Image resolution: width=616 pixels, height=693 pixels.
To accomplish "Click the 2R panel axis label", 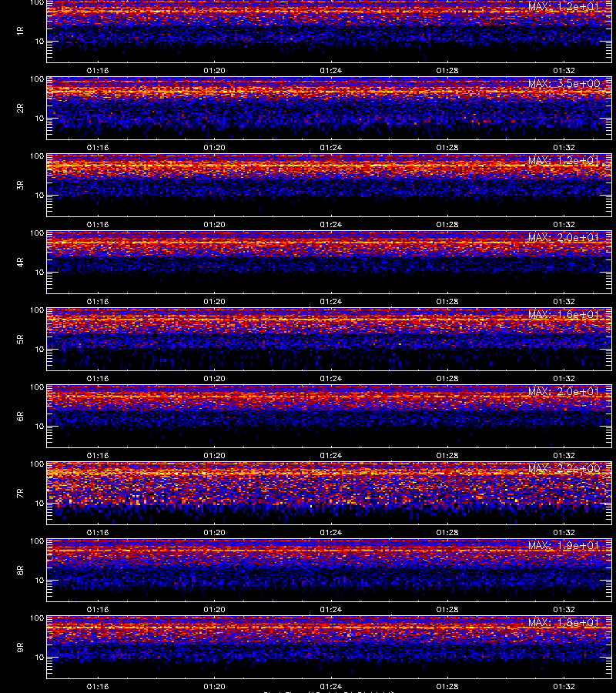I will point(20,109).
